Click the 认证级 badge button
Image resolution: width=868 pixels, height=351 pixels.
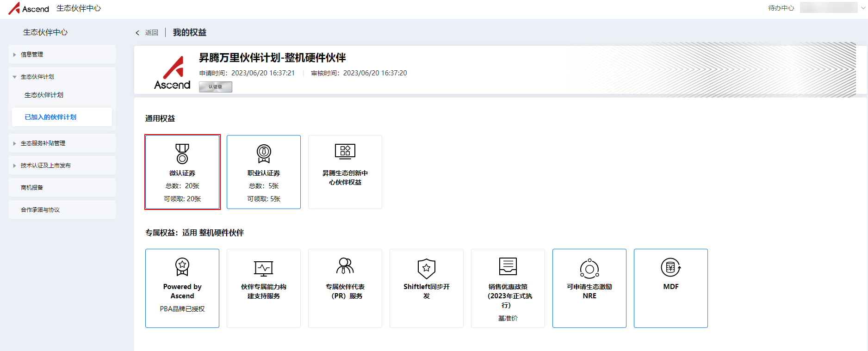pos(216,87)
